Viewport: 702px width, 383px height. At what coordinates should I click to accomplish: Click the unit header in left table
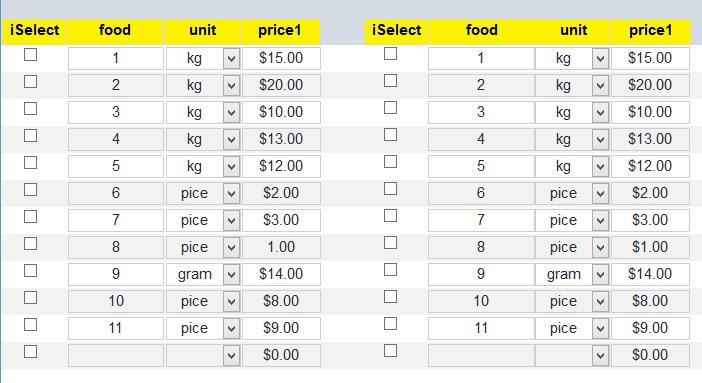pos(203,31)
